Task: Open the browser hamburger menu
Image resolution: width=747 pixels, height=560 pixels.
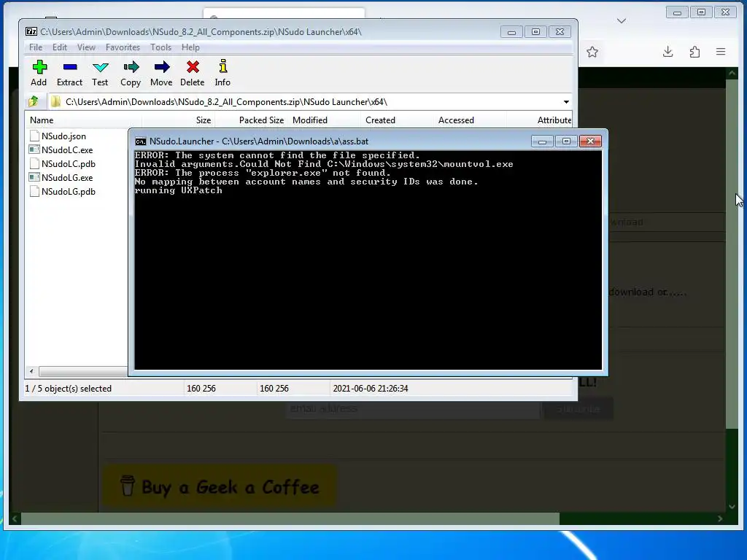Action: click(721, 52)
